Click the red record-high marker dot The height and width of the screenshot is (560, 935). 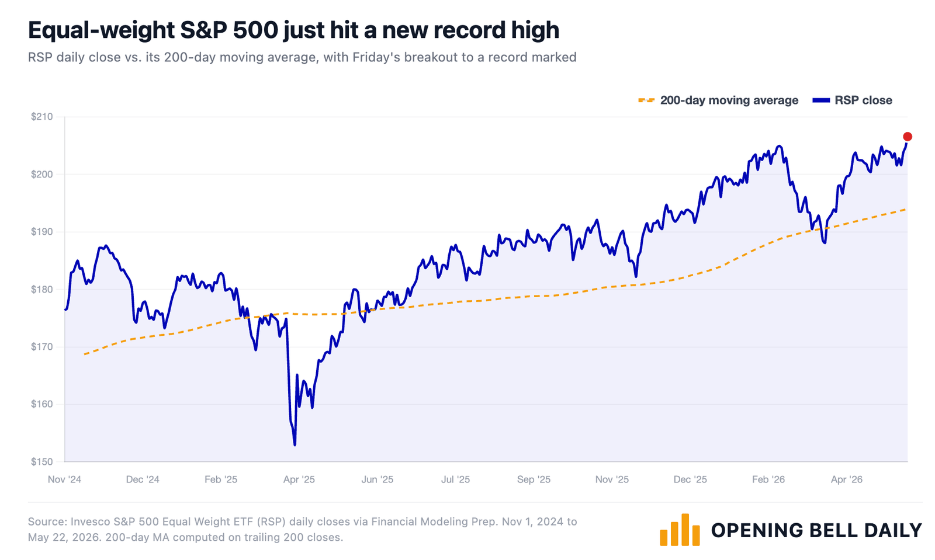[907, 137]
